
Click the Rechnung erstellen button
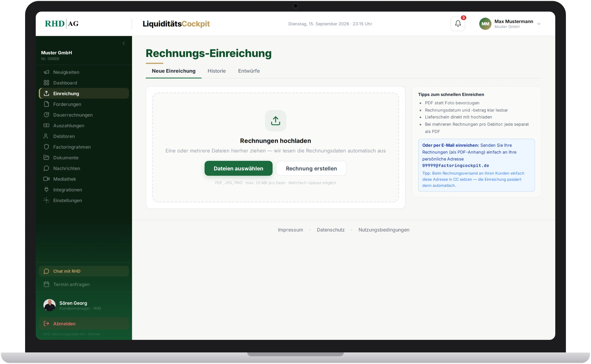[311, 168]
